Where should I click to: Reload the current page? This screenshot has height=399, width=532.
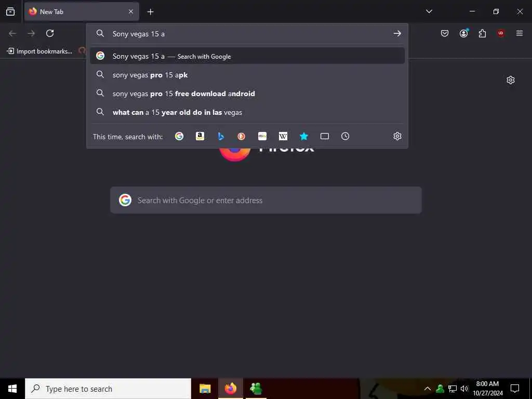coord(50,33)
